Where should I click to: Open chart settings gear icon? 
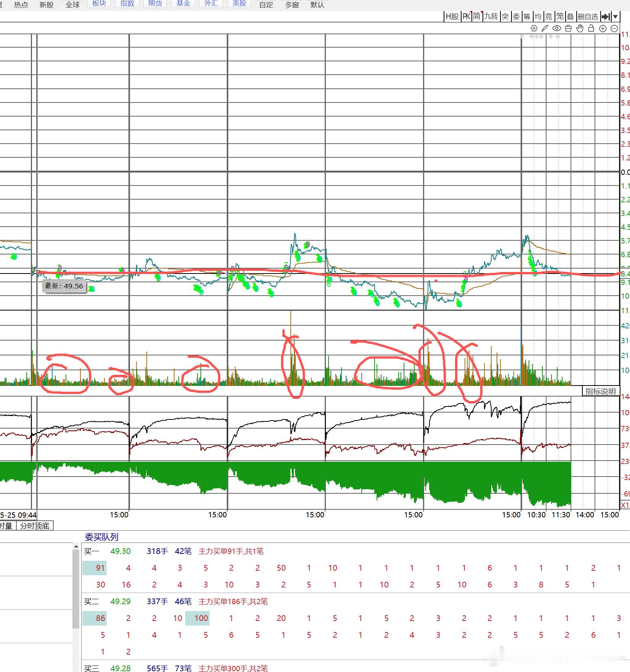click(x=534, y=28)
